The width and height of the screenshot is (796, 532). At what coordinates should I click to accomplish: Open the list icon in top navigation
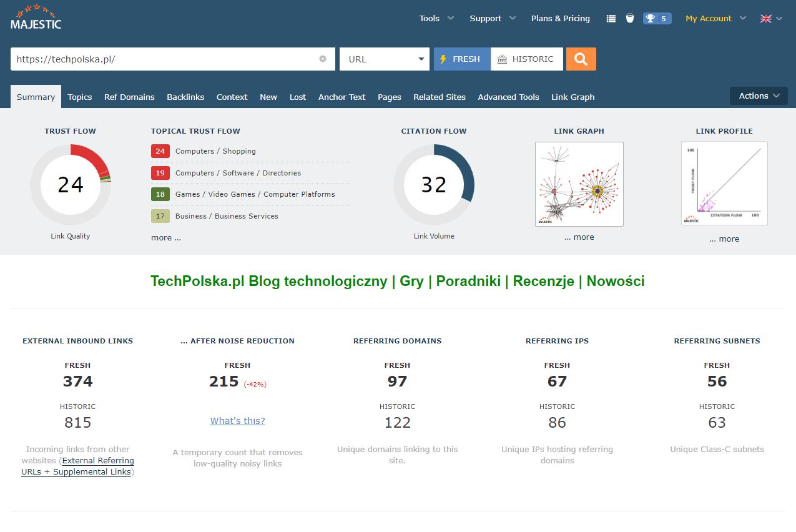point(611,19)
